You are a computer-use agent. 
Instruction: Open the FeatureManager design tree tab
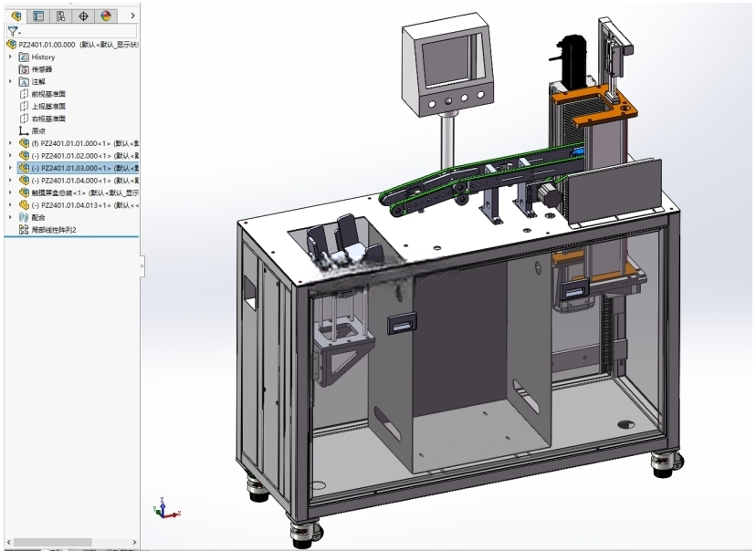(16, 16)
